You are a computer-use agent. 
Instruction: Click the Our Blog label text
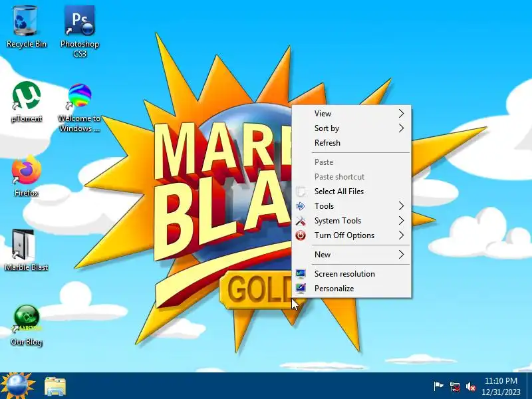click(27, 342)
